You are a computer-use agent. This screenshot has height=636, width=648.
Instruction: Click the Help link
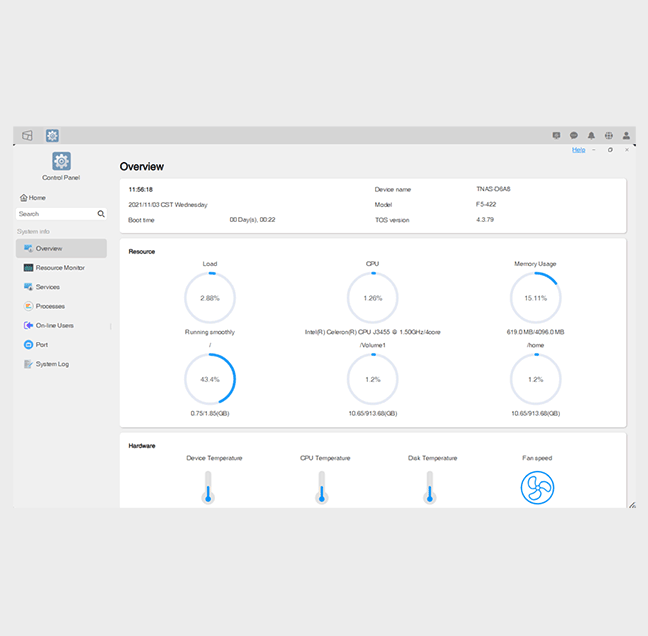[x=578, y=150]
